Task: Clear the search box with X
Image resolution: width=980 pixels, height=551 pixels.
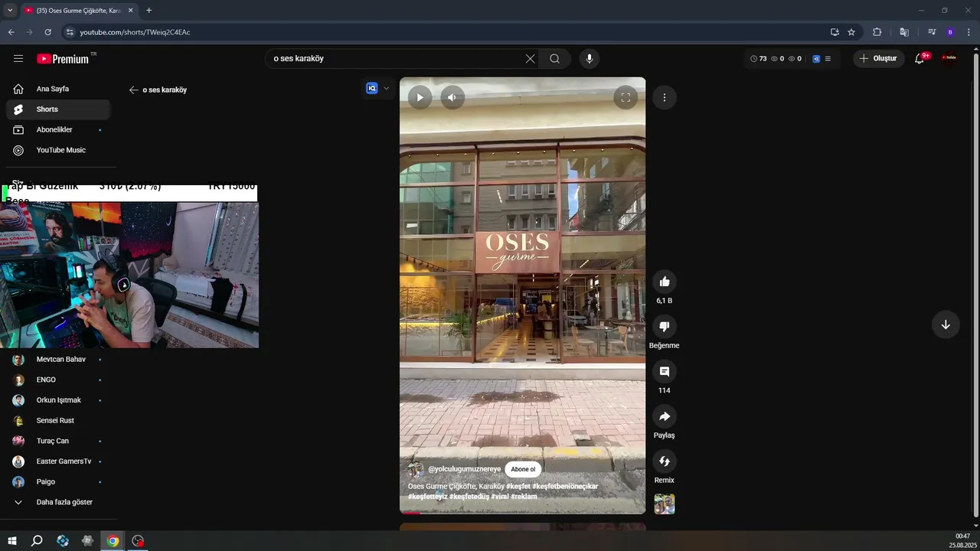Action: (x=530, y=58)
